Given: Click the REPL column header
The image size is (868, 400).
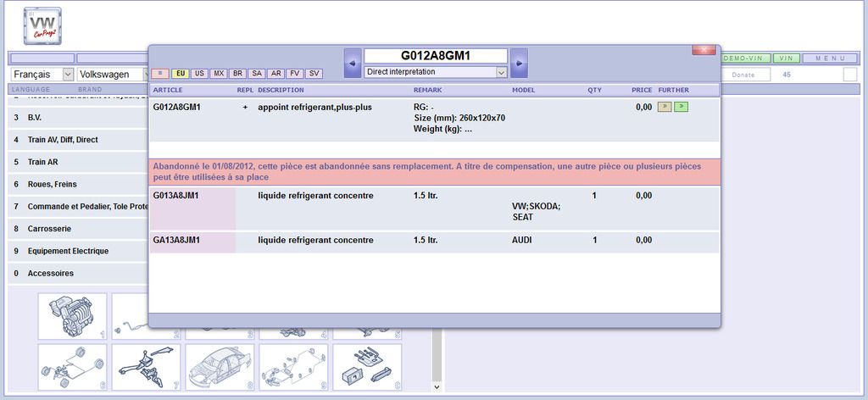Looking at the screenshot, I should (x=245, y=90).
